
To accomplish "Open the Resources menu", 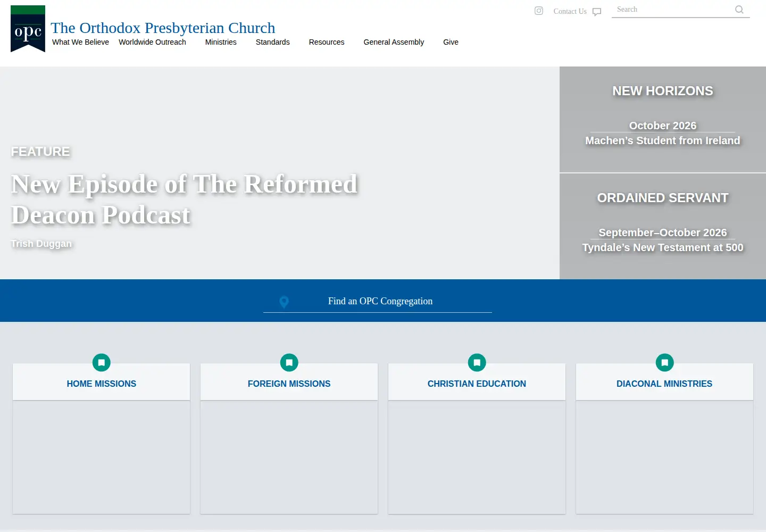I will [327, 42].
